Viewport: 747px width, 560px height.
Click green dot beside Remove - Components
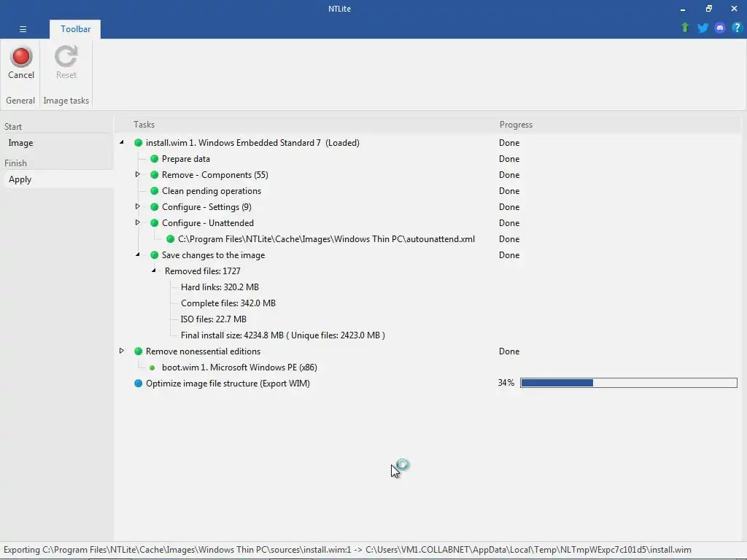click(x=155, y=175)
